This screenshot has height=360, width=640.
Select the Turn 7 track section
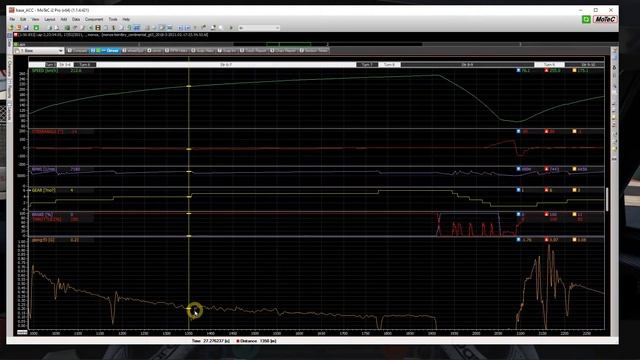click(367, 64)
